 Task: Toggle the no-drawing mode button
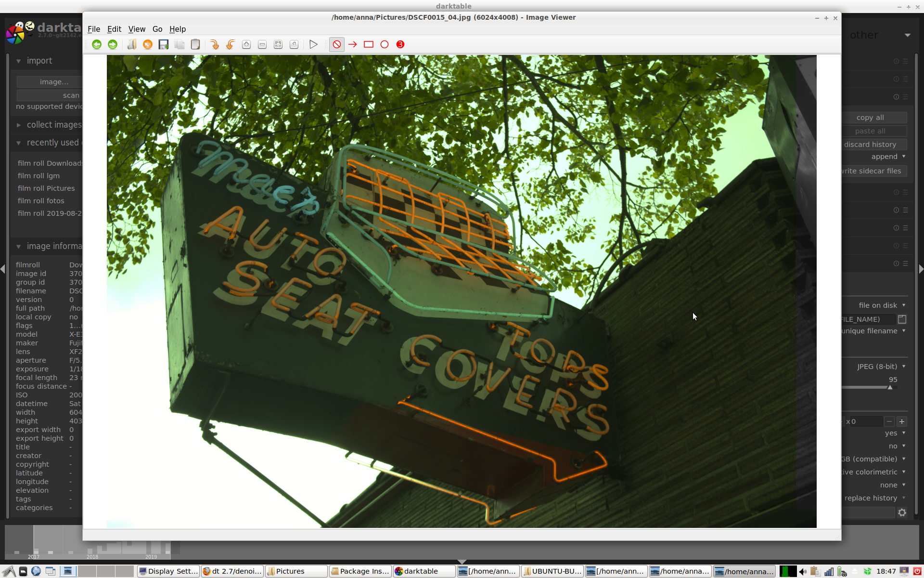tap(337, 44)
